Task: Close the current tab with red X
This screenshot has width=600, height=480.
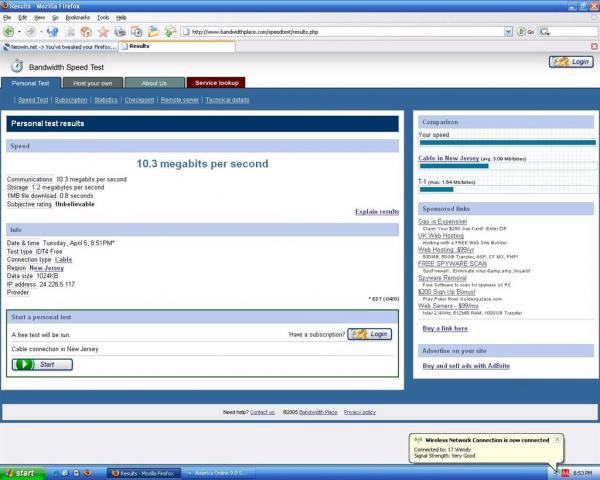Action: click(x=594, y=46)
